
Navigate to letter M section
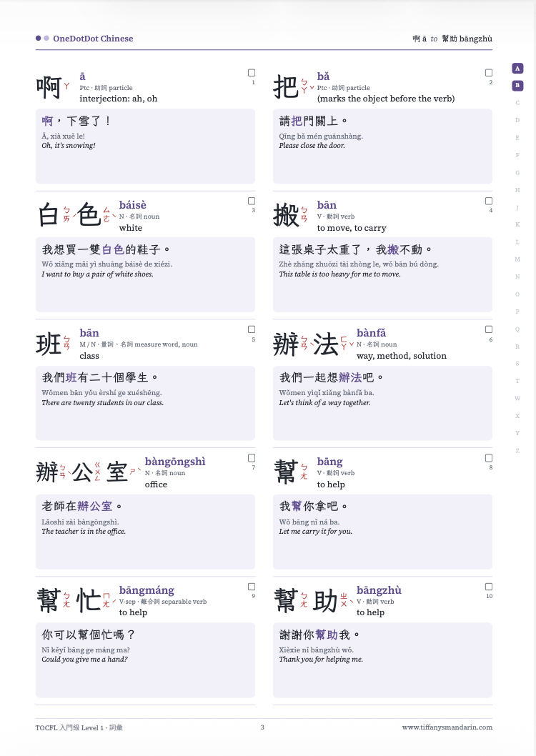517,259
